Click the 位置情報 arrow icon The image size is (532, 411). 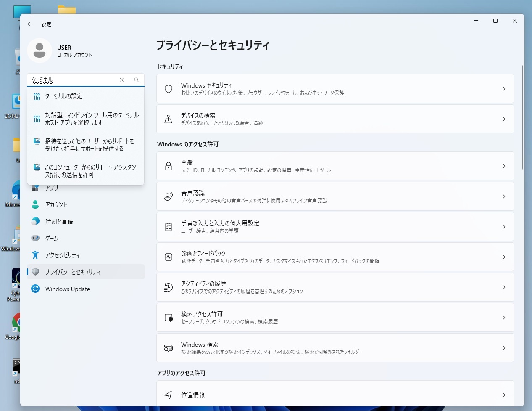[169, 395]
